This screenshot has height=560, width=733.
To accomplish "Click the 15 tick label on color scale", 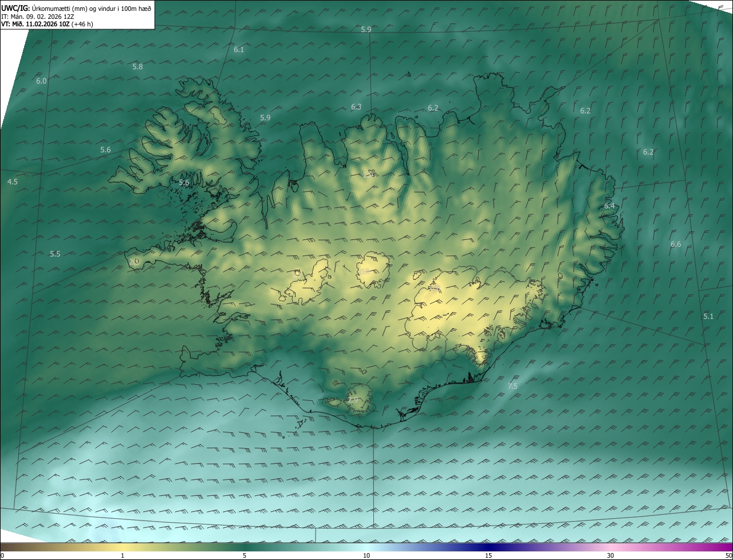I will [488, 555].
